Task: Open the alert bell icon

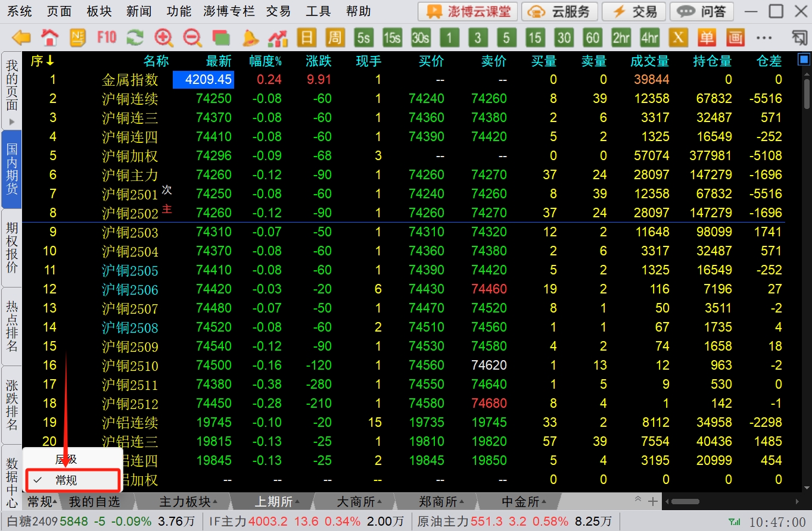Action: [x=250, y=38]
